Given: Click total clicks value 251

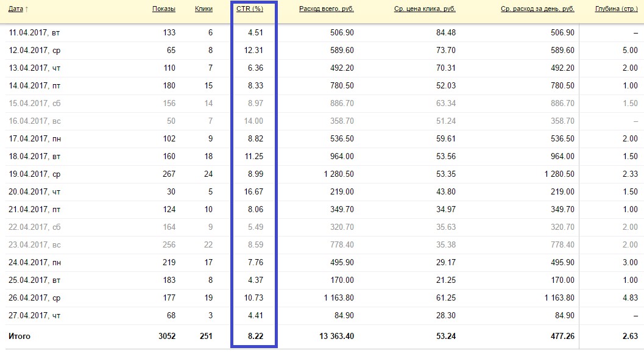Looking at the screenshot, I should [x=206, y=336].
